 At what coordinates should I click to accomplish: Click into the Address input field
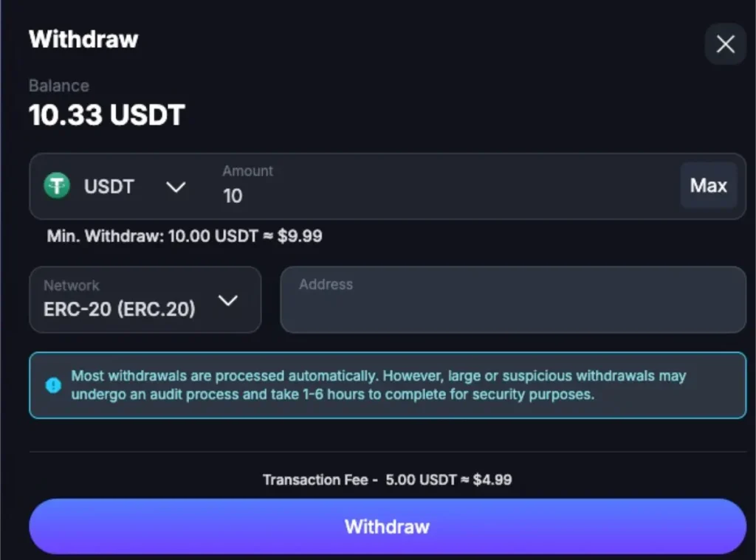[x=512, y=306]
